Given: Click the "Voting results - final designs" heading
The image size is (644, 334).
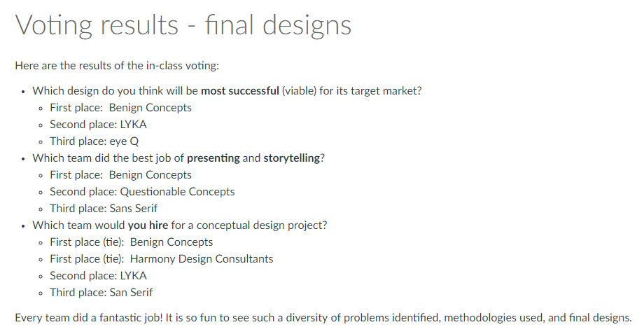Looking at the screenshot, I should click(x=183, y=25).
